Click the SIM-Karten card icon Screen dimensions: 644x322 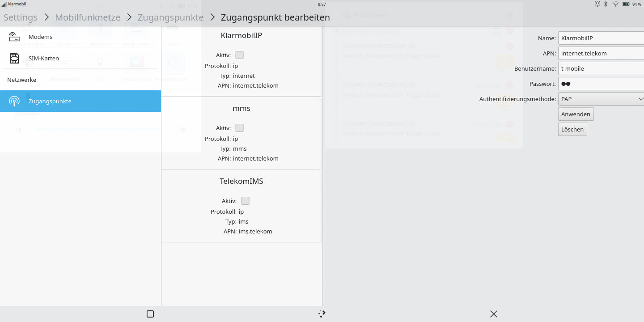[14, 58]
